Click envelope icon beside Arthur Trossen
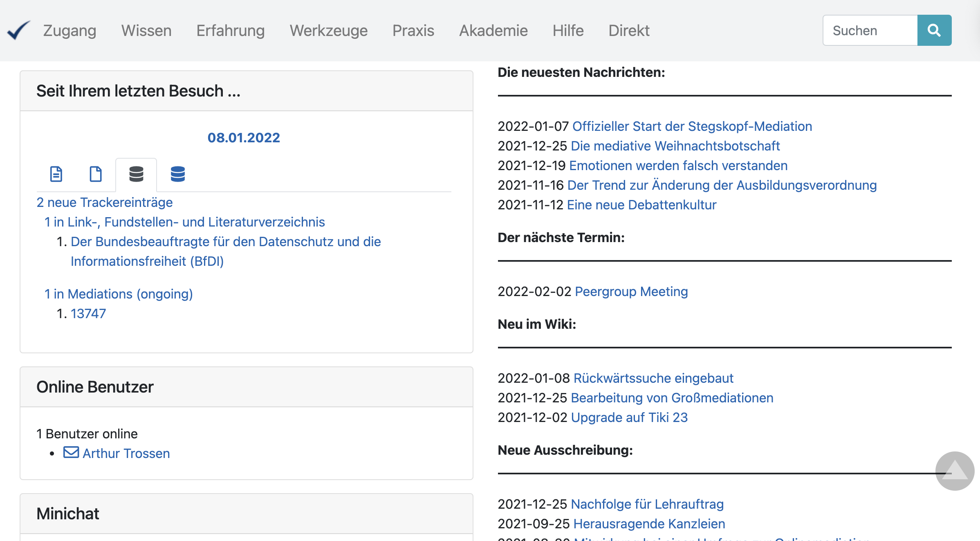This screenshot has width=980, height=541. [71, 452]
